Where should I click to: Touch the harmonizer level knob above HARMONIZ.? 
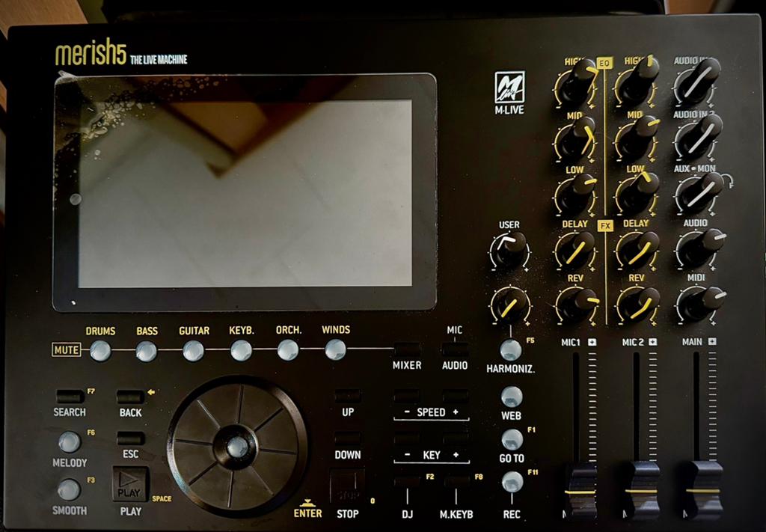tap(510, 305)
